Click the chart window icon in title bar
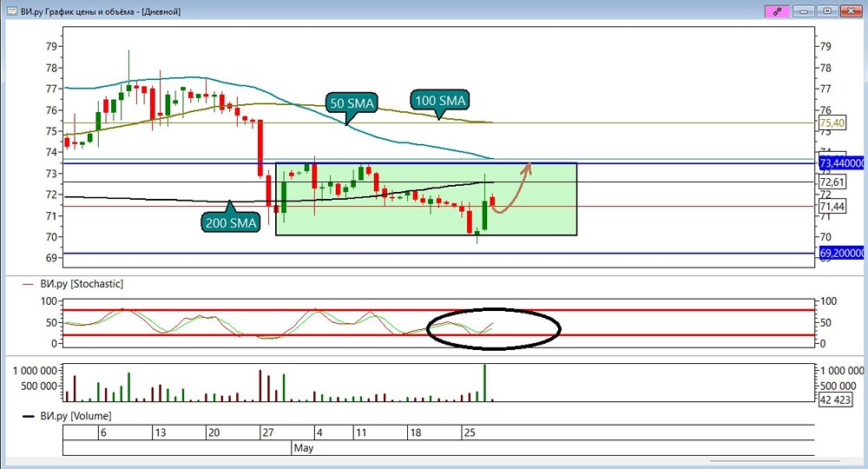The width and height of the screenshot is (868, 469). [x=11, y=11]
